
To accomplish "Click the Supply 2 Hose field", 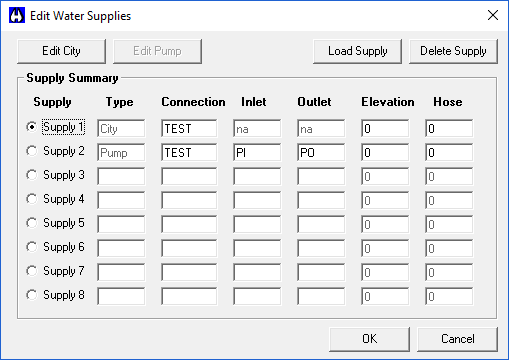I will coord(449,152).
